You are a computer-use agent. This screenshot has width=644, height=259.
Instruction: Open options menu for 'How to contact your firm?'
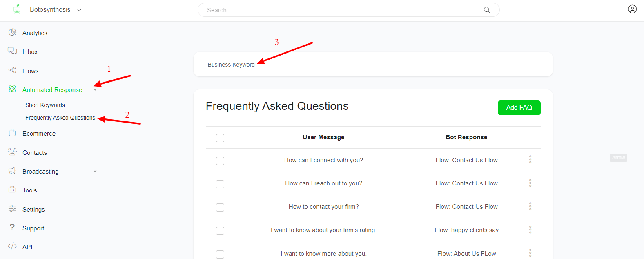click(x=530, y=206)
